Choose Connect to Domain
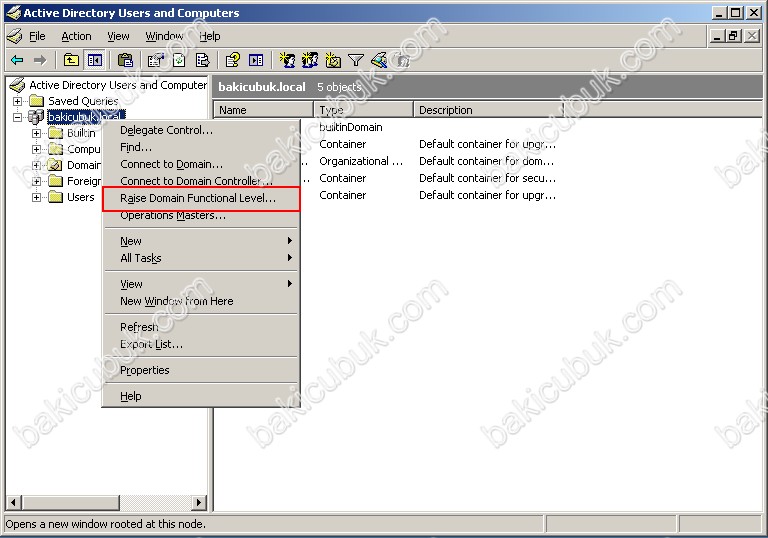This screenshot has height=538, width=768. tap(201, 164)
